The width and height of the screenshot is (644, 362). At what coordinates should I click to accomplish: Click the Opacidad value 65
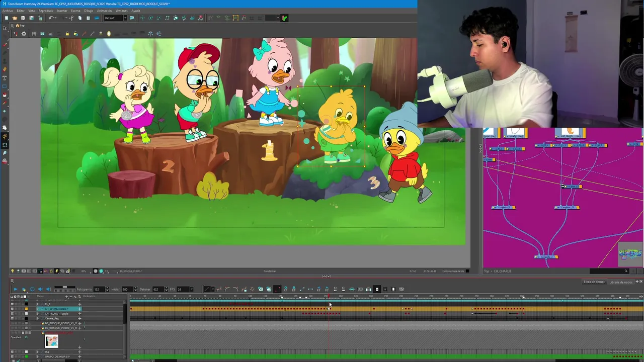26,337
